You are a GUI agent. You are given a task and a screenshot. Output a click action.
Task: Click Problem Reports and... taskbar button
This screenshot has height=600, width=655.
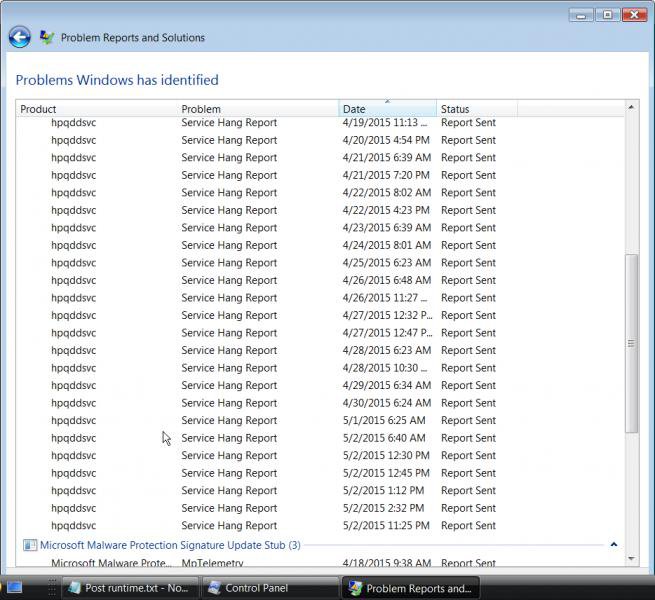[411, 588]
